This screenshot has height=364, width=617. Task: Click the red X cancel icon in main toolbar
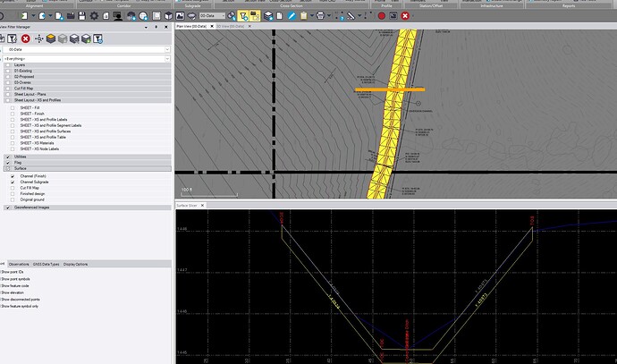coord(405,16)
